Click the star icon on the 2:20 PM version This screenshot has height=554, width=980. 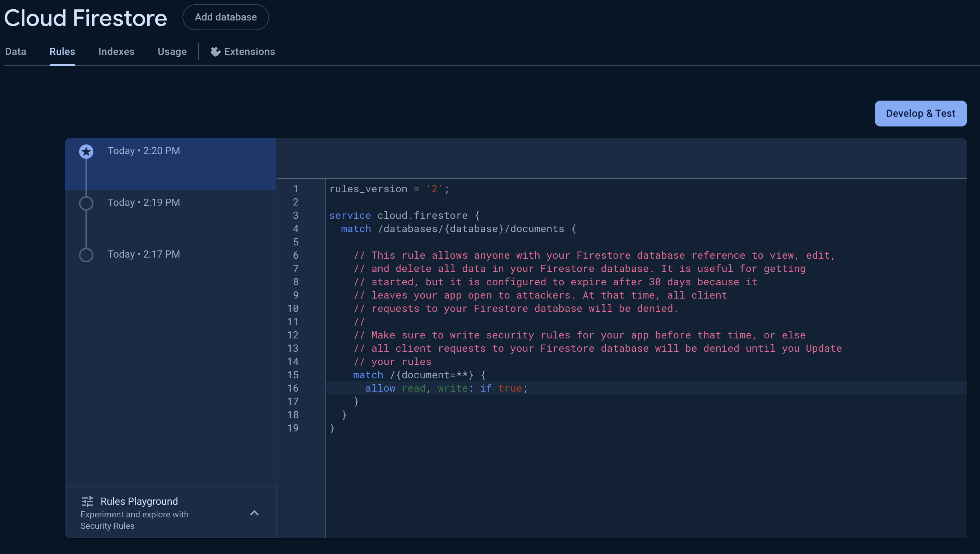86,152
